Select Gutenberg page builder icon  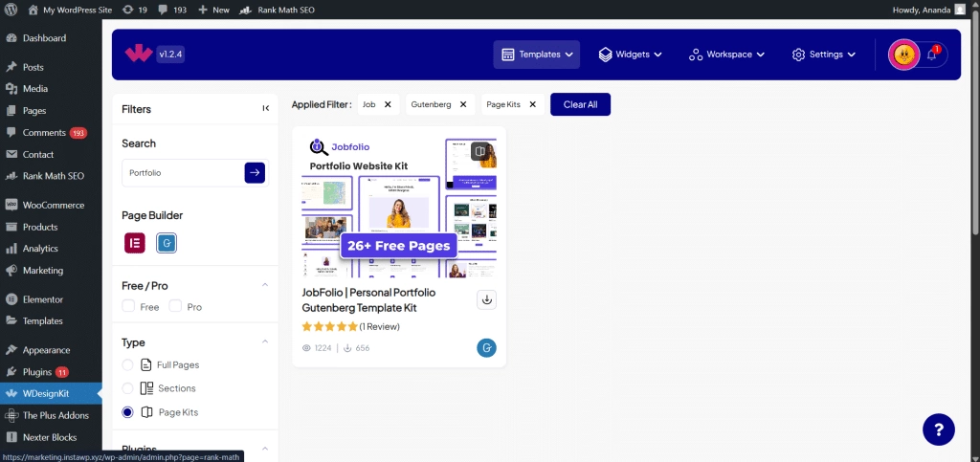167,243
